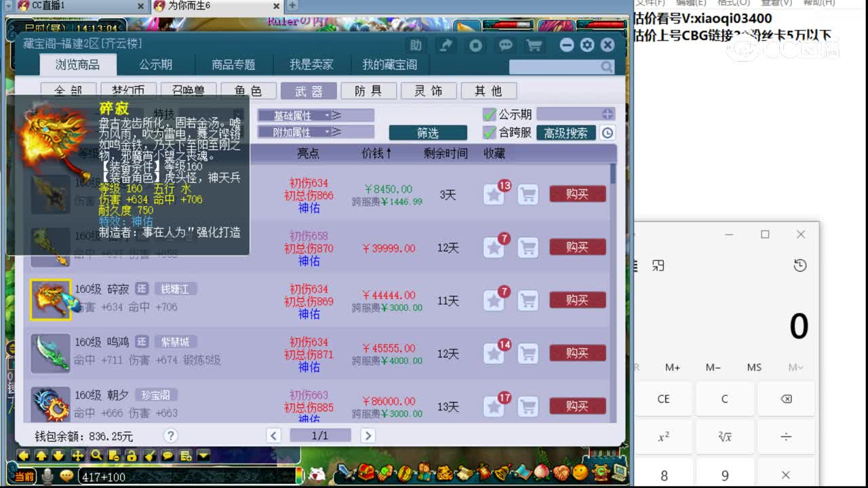Switch to 商品专题 tab
The width and height of the screenshot is (868, 488).
point(233,65)
